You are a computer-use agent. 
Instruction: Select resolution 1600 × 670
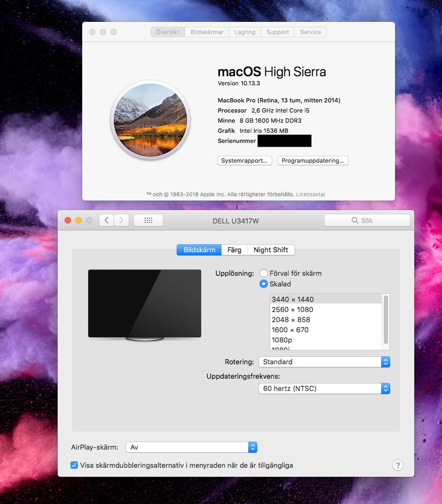point(326,330)
